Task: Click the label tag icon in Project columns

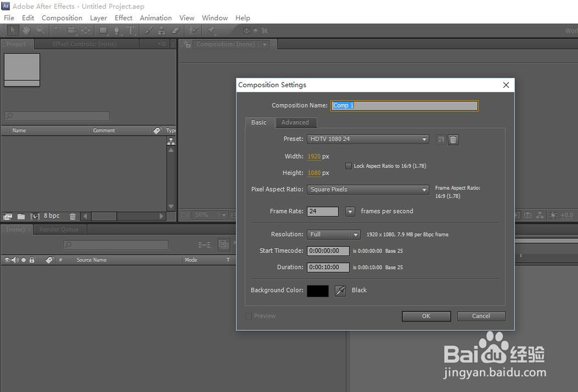Action: pyautogui.click(x=157, y=130)
